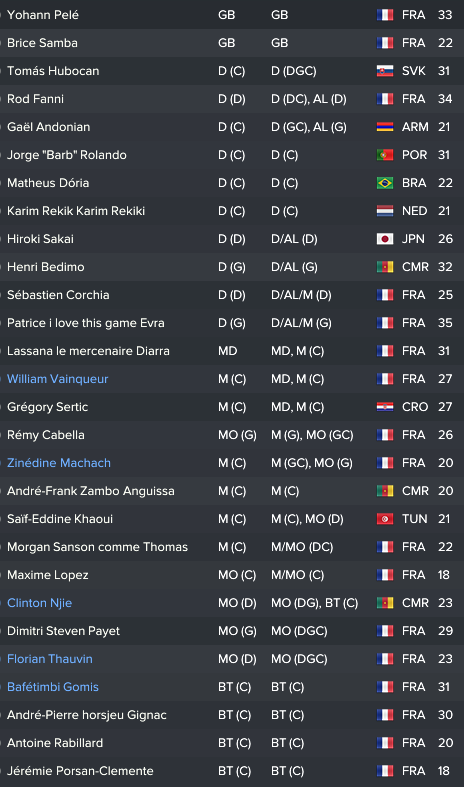Viewport: 464px width, 787px height.
Task: Open Zinédine Machach's player profile
Action: (59, 463)
